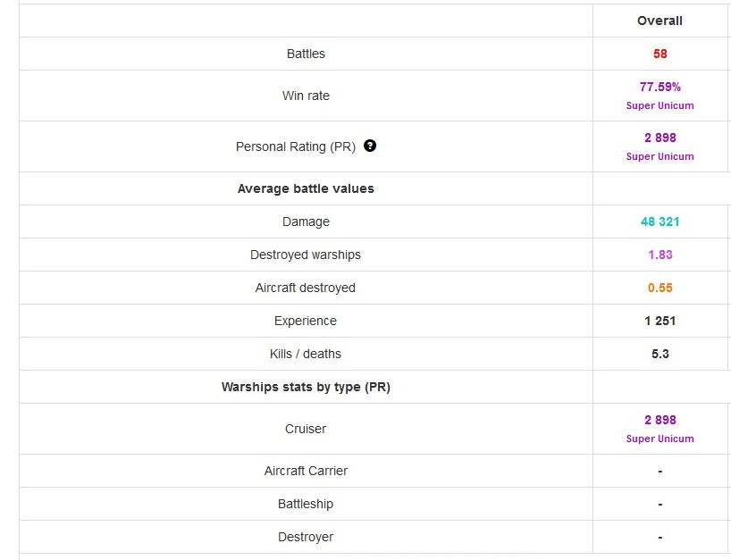Select the Overall column header
The height and width of the screenshot is (560, 731).
tap(660, 21)
